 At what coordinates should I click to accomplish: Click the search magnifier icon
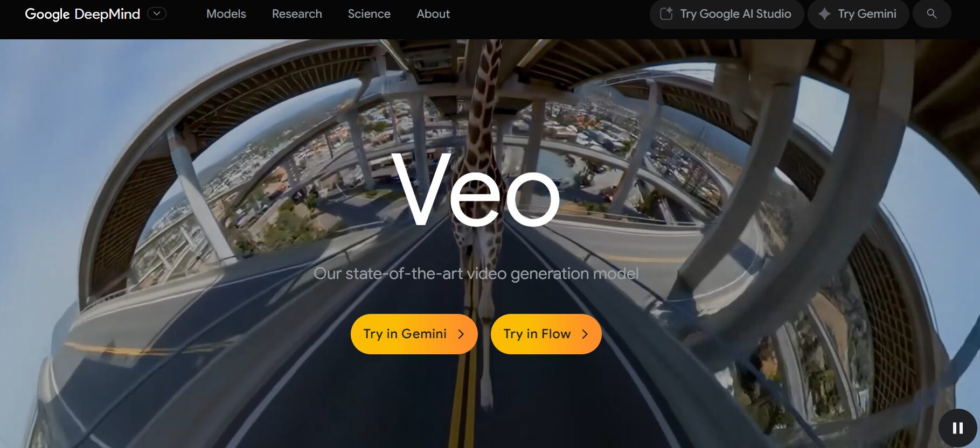(x=932, y=14)
